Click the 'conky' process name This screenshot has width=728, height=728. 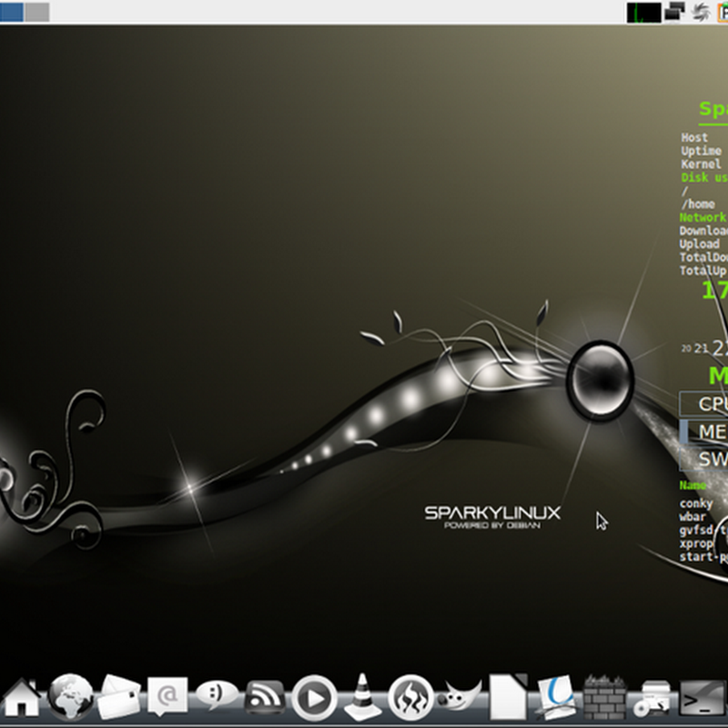click(696, 504)
